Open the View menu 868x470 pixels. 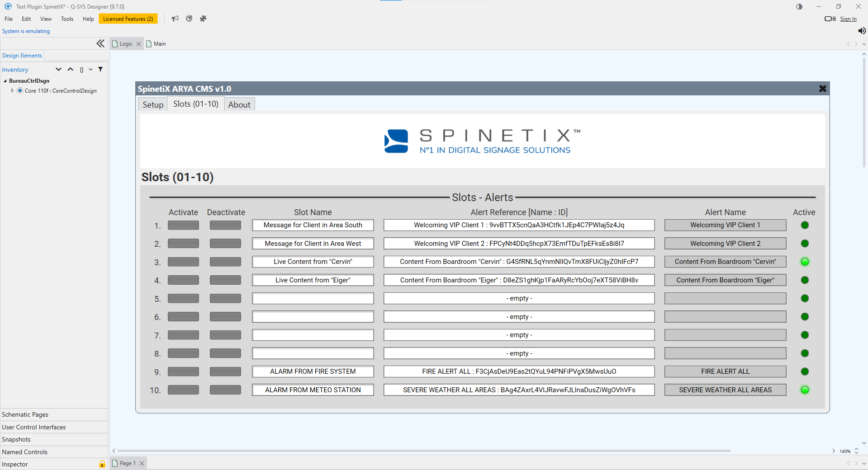pyautogui.click(x=46, y=19)
